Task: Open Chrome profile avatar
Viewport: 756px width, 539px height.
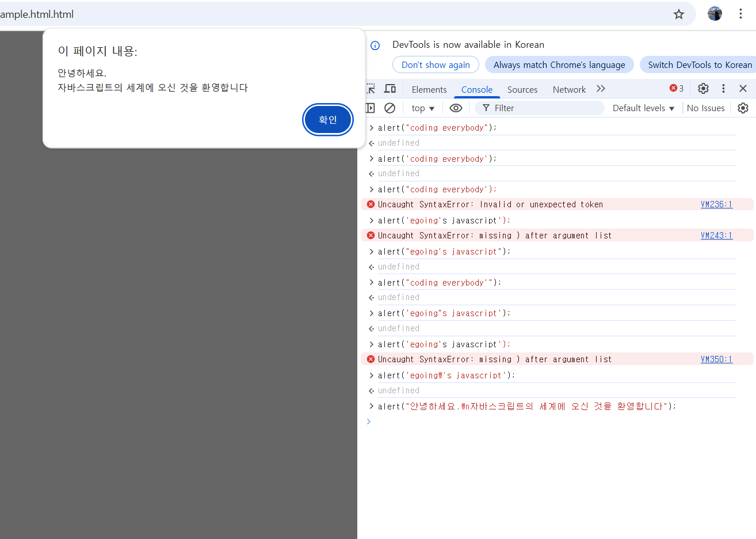Action: point(715,14)
